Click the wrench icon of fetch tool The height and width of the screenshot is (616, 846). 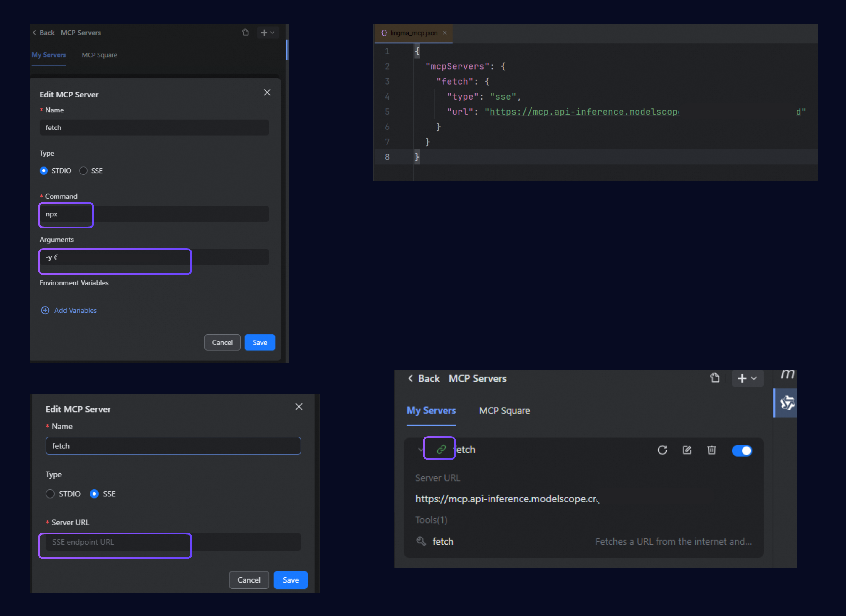(421, 541)
